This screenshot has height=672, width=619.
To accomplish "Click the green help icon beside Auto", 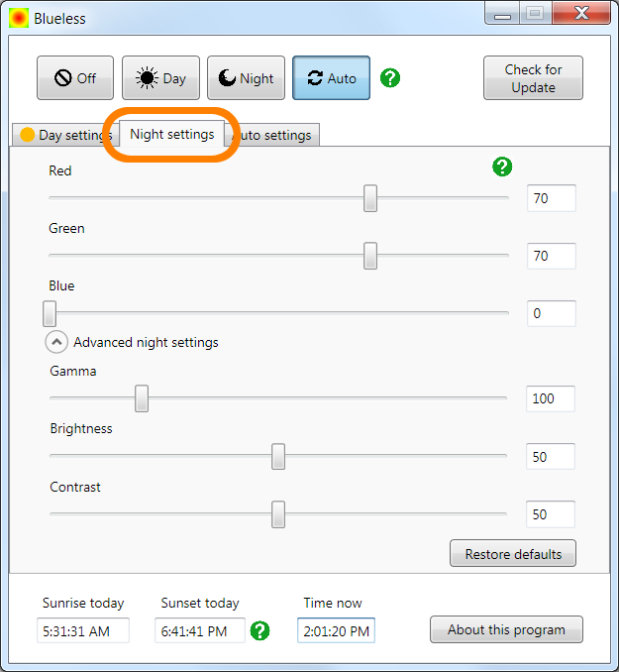I will tap(390, 78).
